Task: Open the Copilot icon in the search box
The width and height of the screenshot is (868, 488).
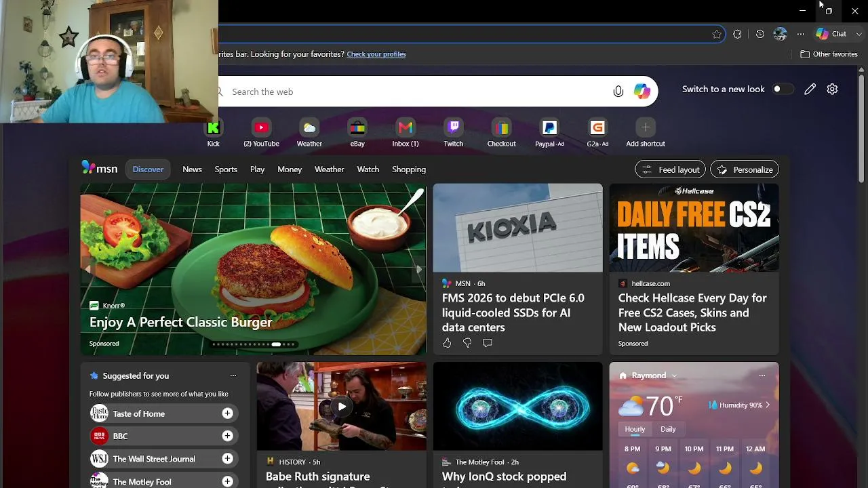Action: point(642,91)
